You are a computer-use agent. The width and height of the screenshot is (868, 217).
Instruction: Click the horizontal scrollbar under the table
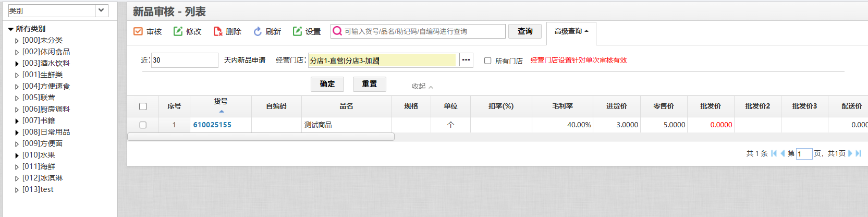coord(261,137)
